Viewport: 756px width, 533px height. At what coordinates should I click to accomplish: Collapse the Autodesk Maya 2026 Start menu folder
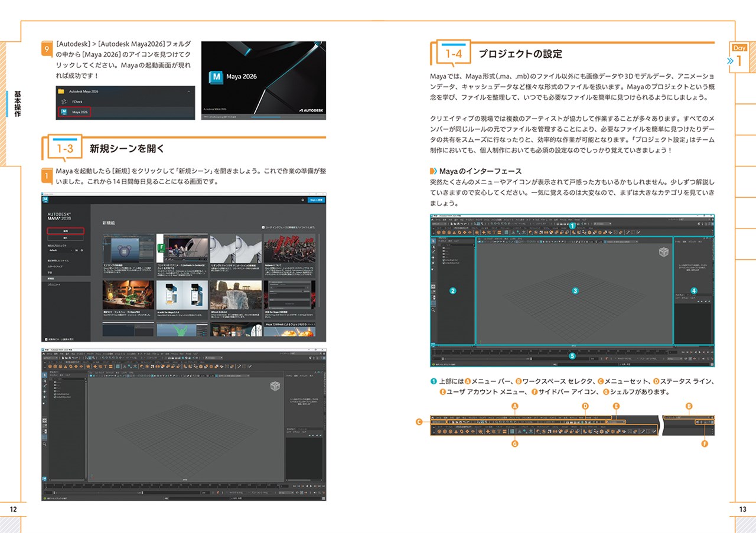pos(188,91)
